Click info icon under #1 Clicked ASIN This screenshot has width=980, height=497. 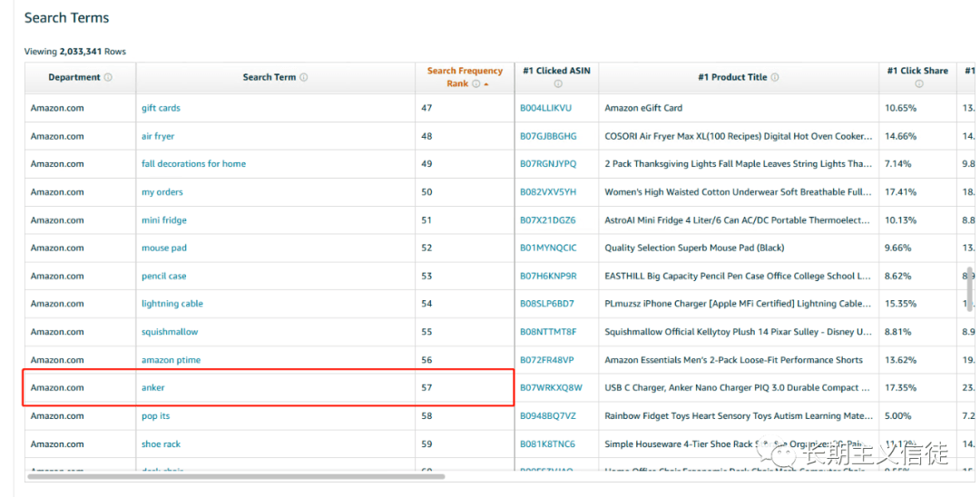point(557,83)
